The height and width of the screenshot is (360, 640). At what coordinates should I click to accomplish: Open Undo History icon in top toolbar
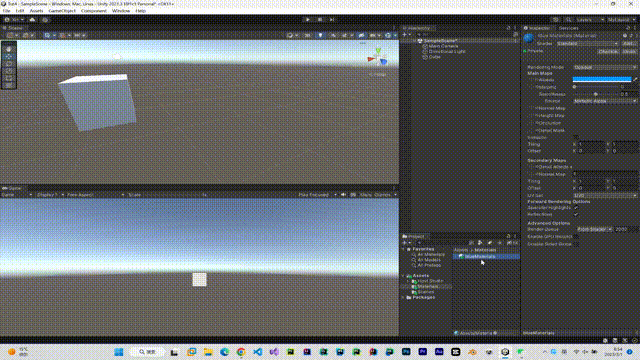coord(556,20)
